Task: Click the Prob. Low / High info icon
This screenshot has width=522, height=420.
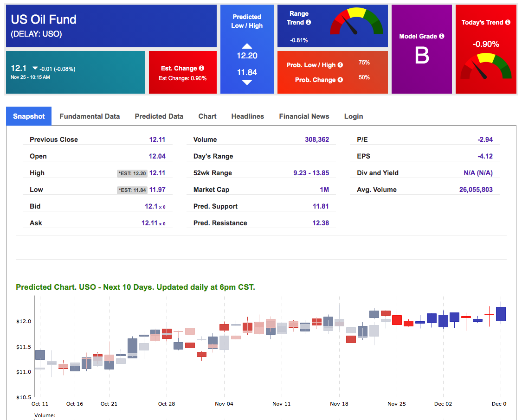Action: coord(340,65)
